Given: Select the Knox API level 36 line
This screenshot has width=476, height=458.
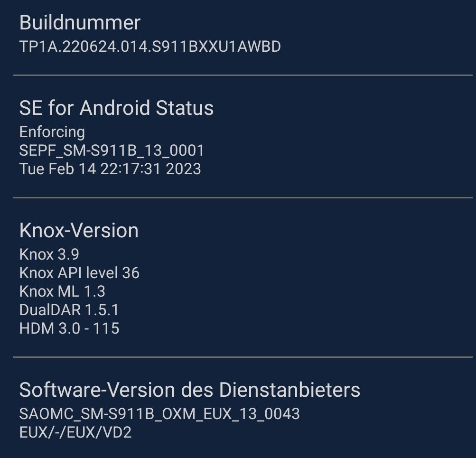Looking at the screenshot, I should (x=79, y=273).
